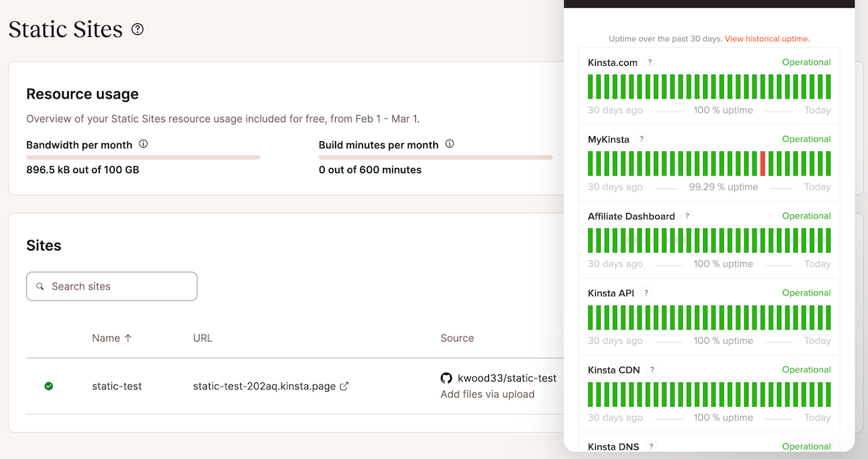Show the Bandwidth per month info tooltip

(143, 144)
